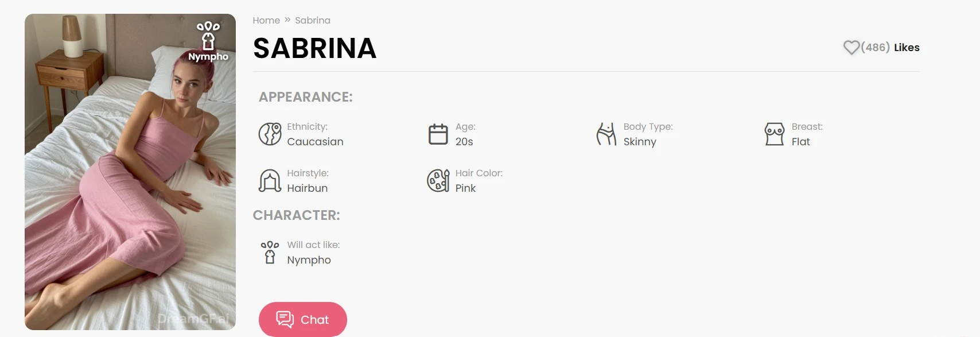
Task: Click the SABRINA heading
Action: pos(314,48)
